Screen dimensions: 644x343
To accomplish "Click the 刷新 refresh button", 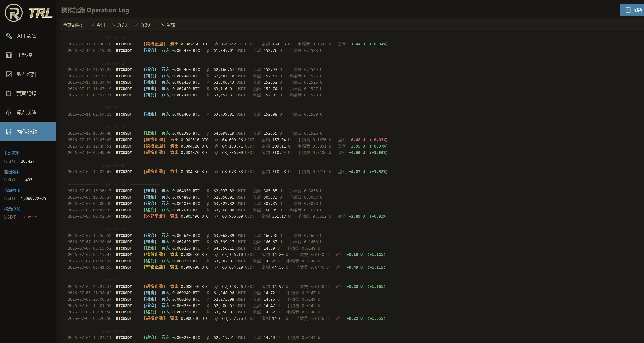I will (x=632, y=10).
